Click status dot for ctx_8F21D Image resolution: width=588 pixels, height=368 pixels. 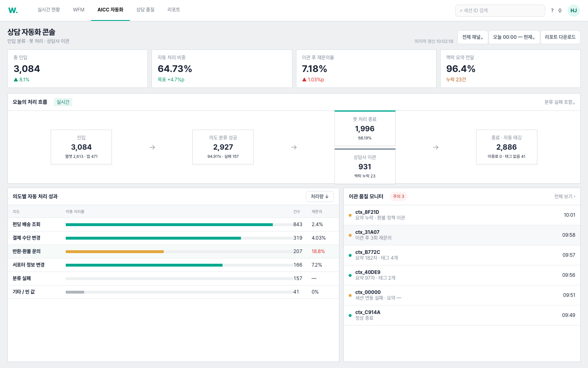(350, 215)
